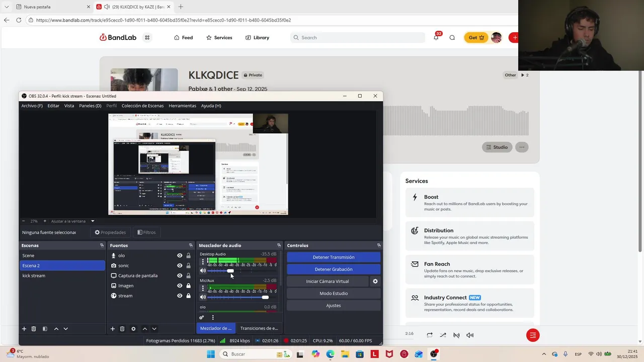Delete selected scene with trash icon in Escenas
The width and height of the screenshot is (644, 362).
click(x=34, y=329)
